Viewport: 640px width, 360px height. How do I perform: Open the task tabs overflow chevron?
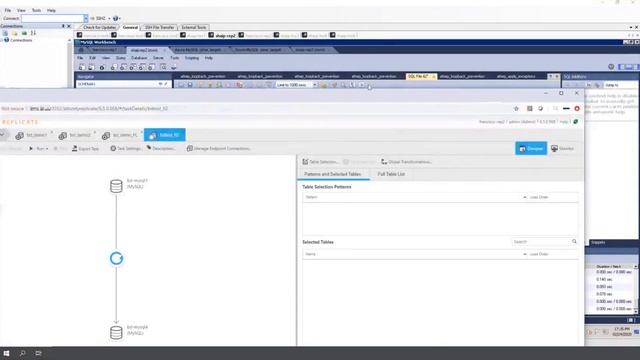click(2, 135)
